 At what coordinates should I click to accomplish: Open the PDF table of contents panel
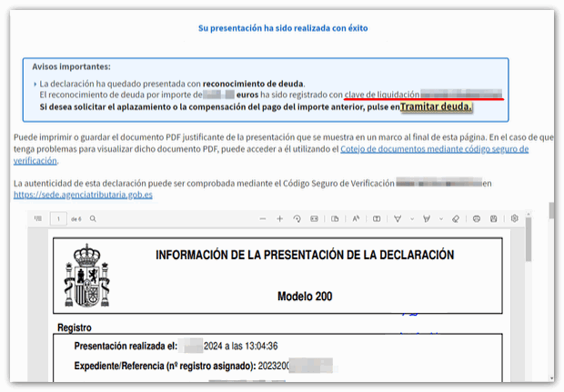coord(37,219)
